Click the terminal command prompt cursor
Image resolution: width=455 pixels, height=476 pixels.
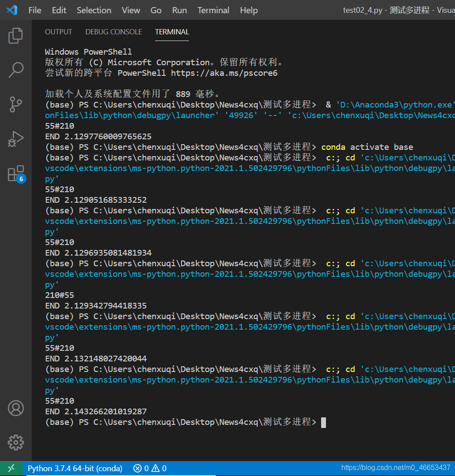click(x=324, y=422)
